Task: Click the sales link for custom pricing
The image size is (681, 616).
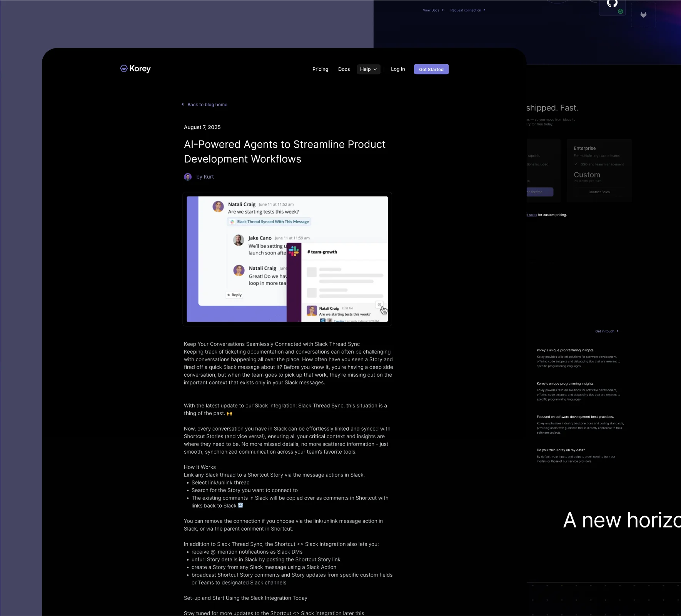Action: coord(532,215)
